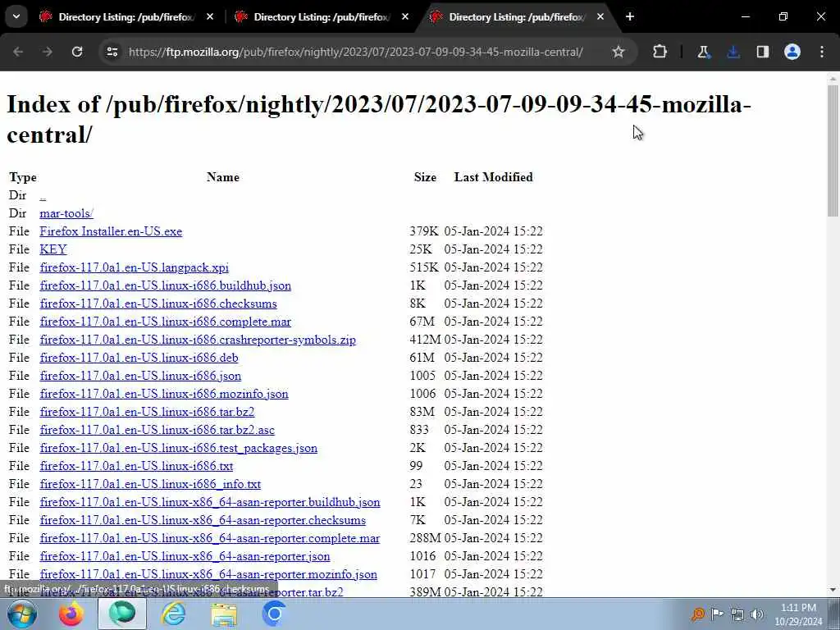
Task: Open the volume speaker tray icon
Action: [x=756, y=614]
